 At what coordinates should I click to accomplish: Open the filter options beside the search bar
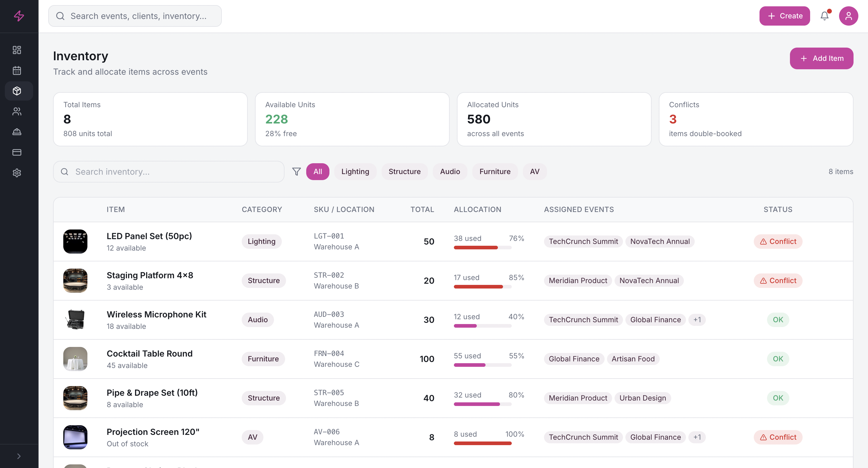coord(297,171)
